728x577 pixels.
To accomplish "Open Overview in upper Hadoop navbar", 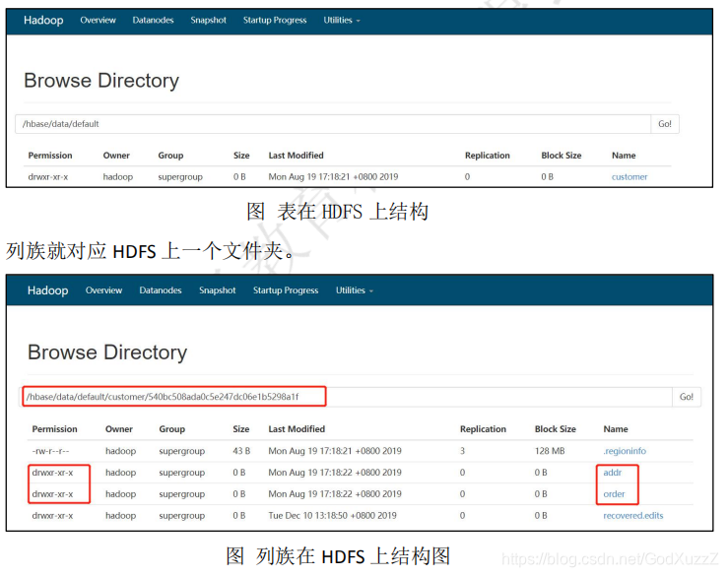I will click(x=98, y=20).
